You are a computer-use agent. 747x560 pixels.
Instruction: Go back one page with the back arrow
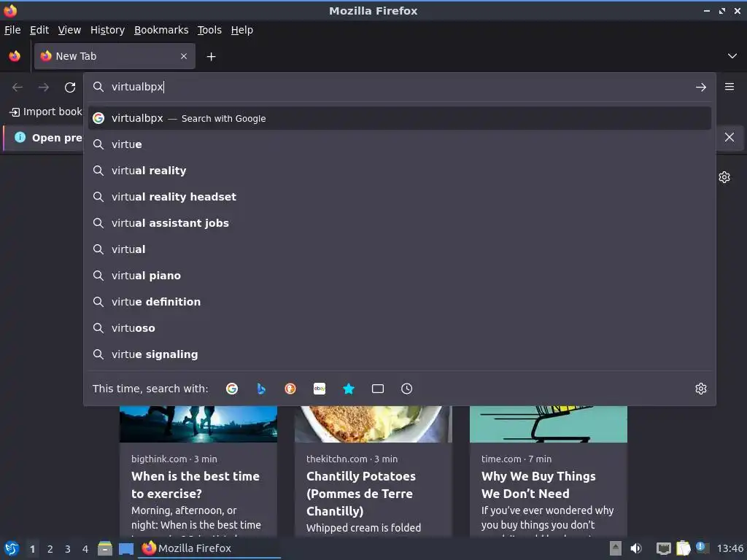[18, 87]
